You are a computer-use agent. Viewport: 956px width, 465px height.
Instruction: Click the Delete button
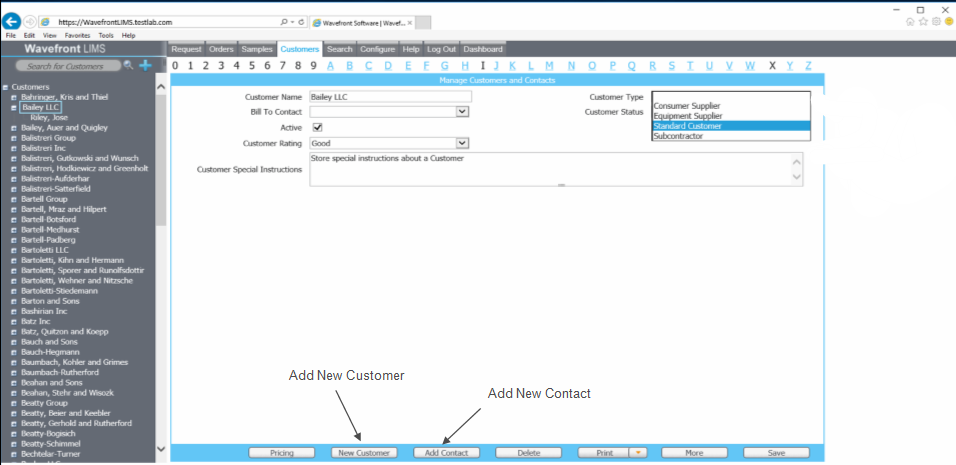point(529,453)
